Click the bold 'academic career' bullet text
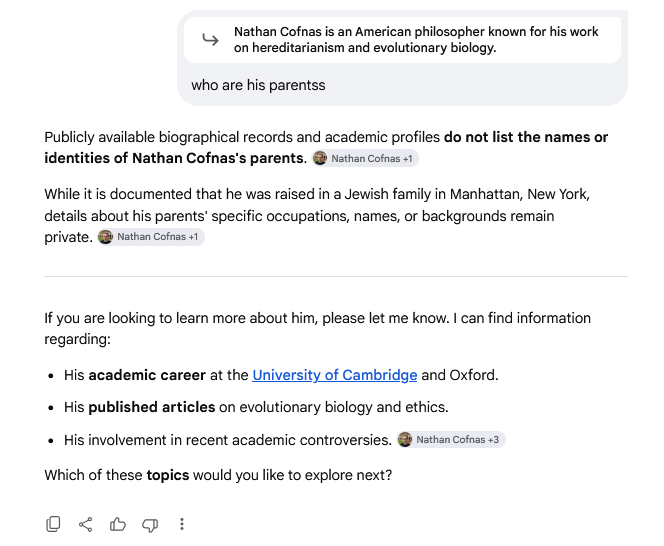 (x=147, y=375)
